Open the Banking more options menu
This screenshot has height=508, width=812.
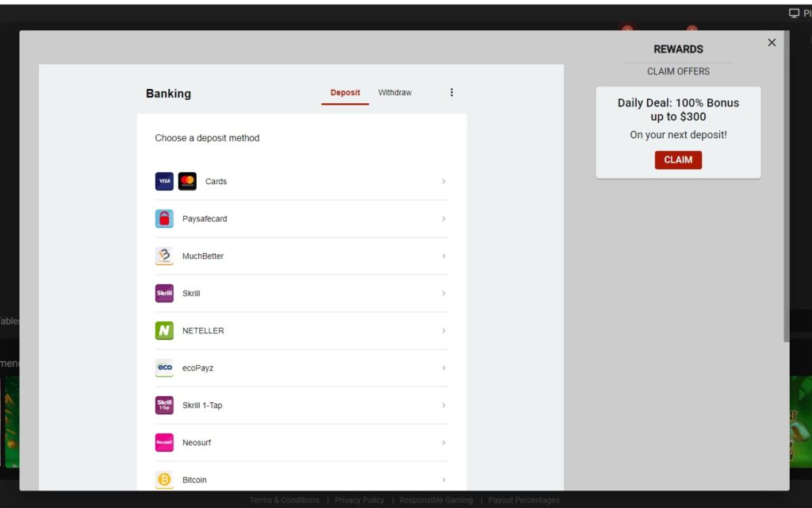click(451, 92)
